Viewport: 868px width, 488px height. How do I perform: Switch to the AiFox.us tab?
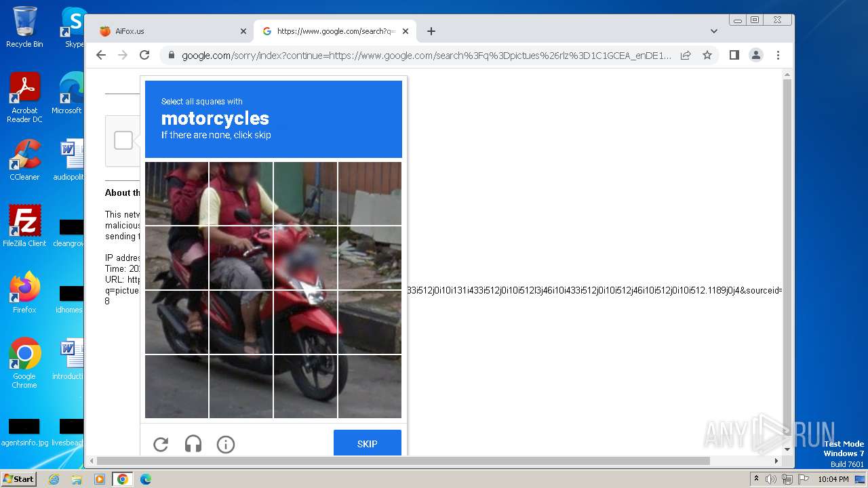[170, 31]
